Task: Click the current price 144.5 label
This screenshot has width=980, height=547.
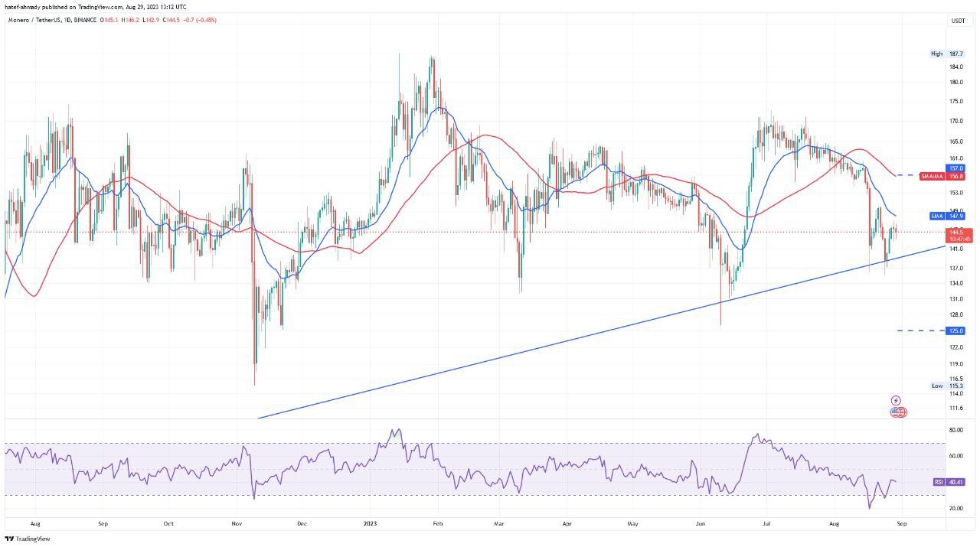Action: (960, 235)
